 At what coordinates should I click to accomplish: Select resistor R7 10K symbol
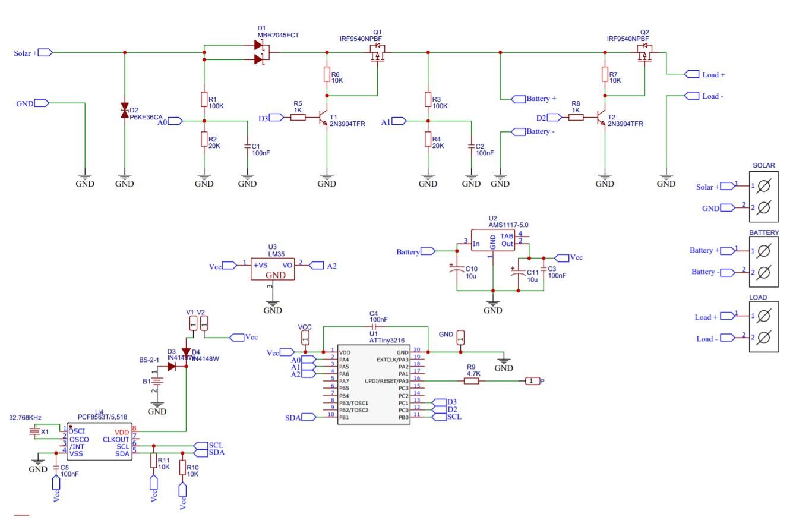[x=605, y=74]
